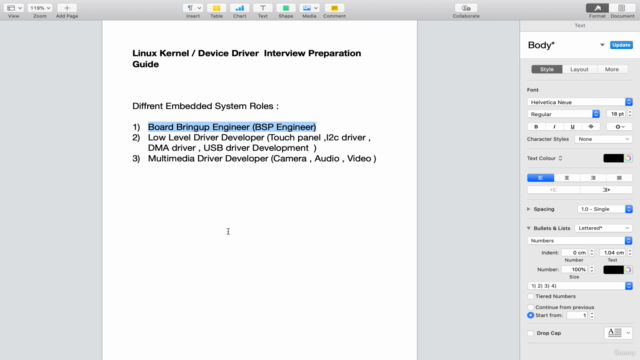The width and height of the screenshot is (640, 360).
Task: Show the Document inspector
Action: pos(622,8)
